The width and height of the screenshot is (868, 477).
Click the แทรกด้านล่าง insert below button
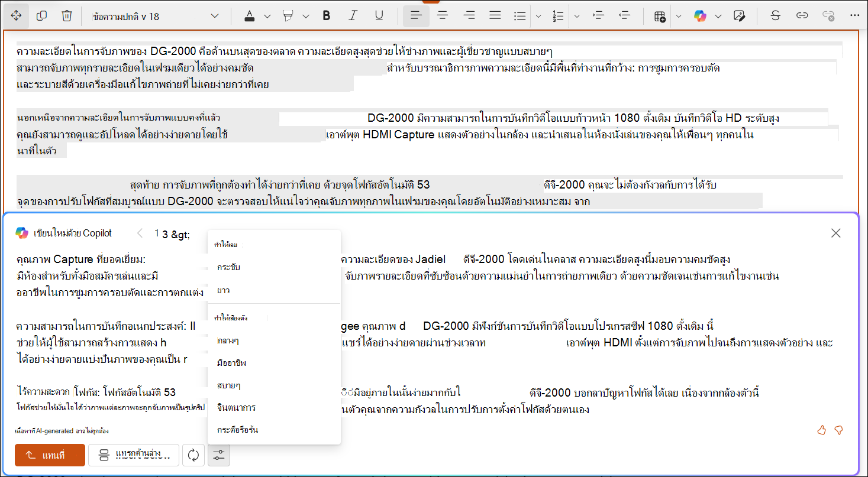pos(134,455)
